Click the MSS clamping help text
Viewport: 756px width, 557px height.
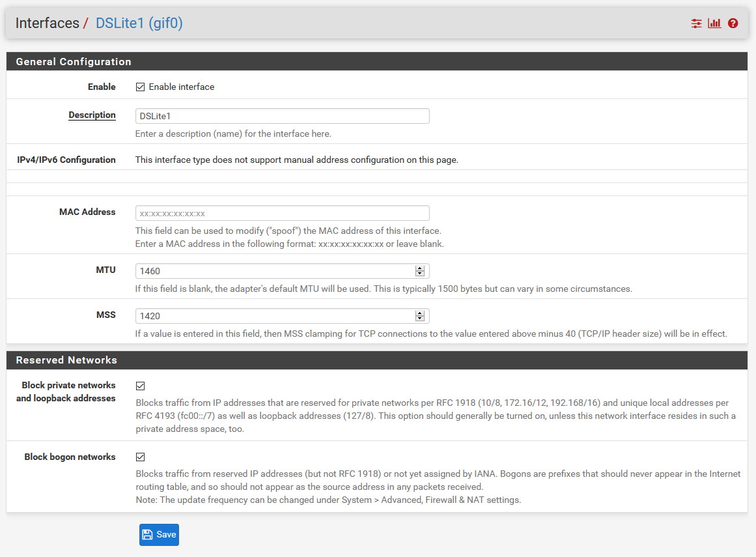[431, 334]
